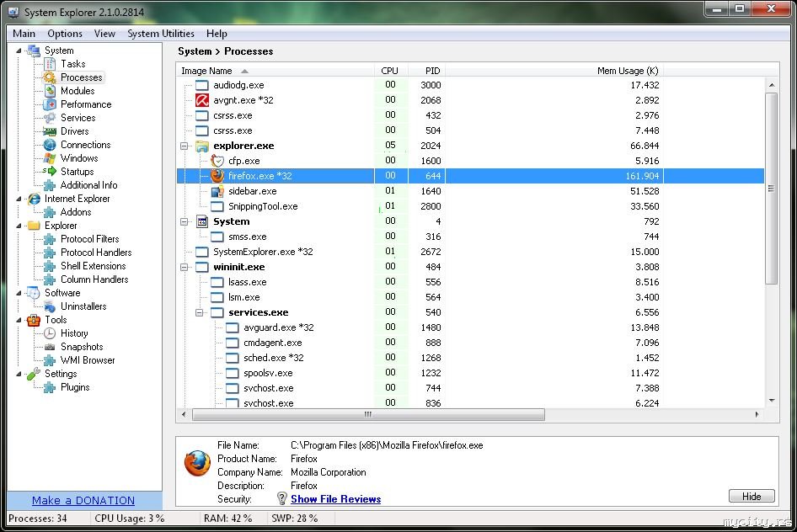Collapse the Software sidebar node
The image size is (797, 532).
pos(19,293)
